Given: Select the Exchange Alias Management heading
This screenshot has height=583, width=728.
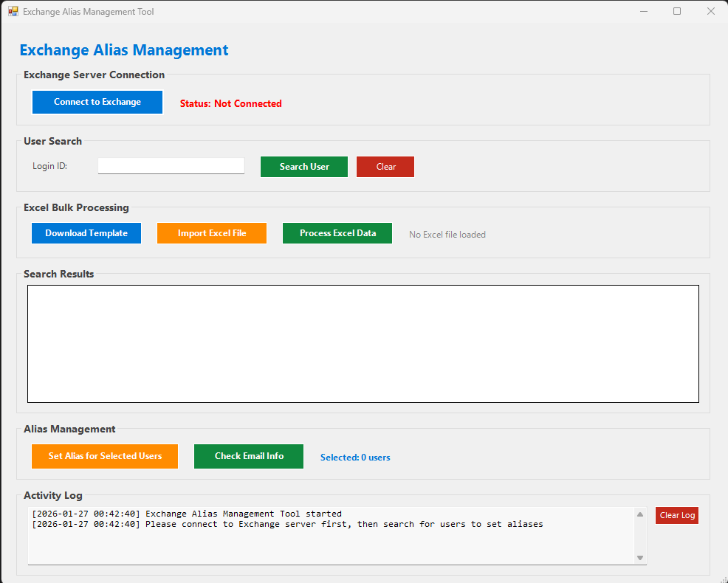Looking at the screenshot, I should pos(123,49).
